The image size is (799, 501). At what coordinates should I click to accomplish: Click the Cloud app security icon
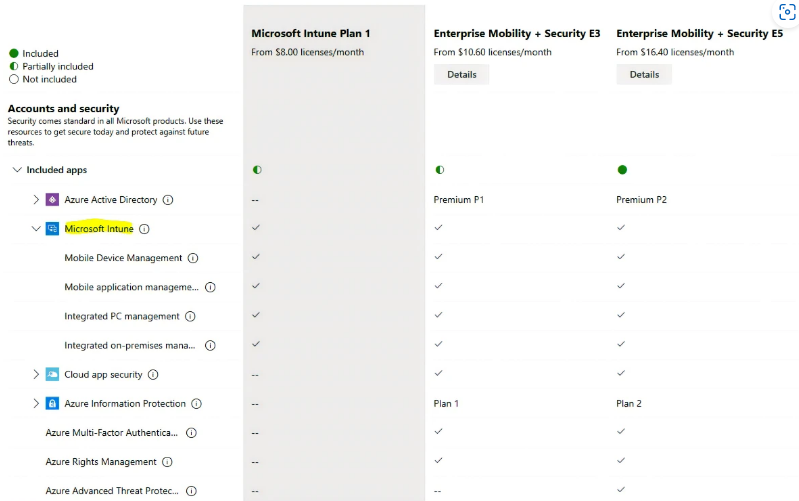tap(52, 375)
